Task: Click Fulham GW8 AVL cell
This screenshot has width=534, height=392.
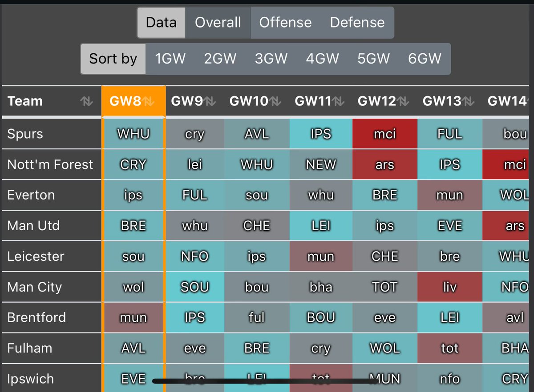Action: pyautogui.click(x=133, y=348)
